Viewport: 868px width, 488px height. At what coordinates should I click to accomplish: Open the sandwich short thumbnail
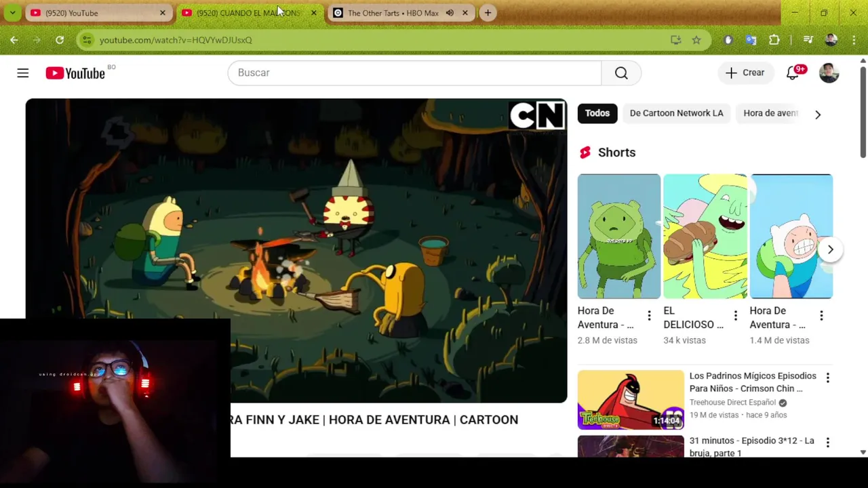pyautogui.click(x=705, y=236)
